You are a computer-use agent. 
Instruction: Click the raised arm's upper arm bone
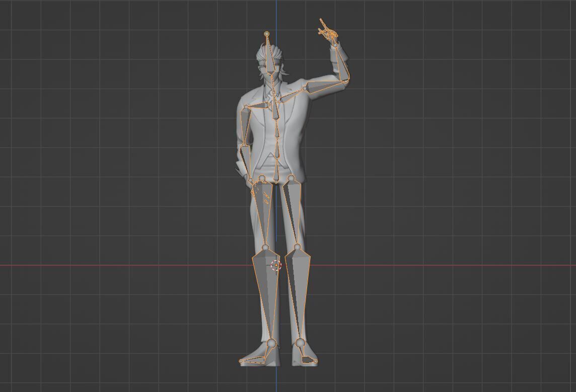pos(325,86)
